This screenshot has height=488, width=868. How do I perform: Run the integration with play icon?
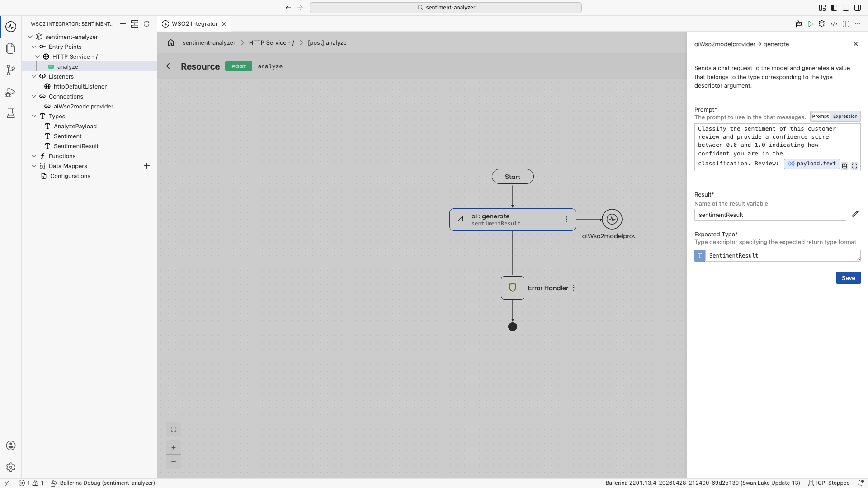click(811, 24)
